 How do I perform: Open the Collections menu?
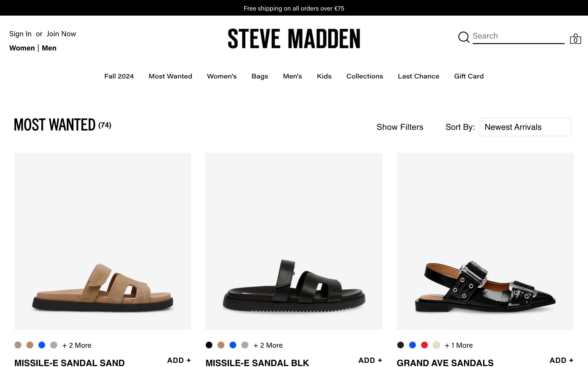click(365, 76)
